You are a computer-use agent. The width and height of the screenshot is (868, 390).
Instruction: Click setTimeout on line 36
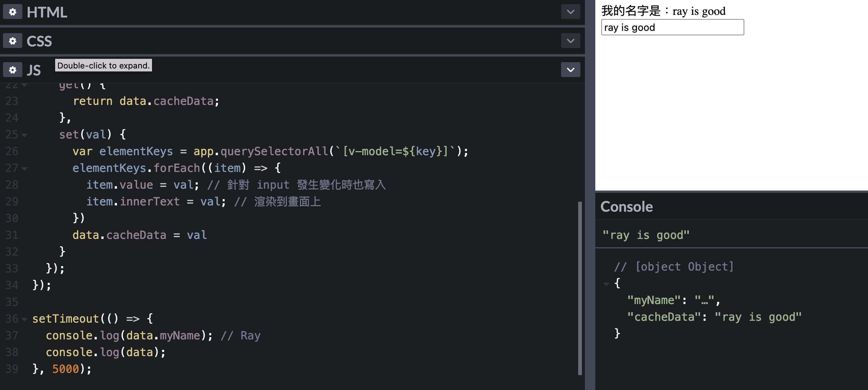66,319
